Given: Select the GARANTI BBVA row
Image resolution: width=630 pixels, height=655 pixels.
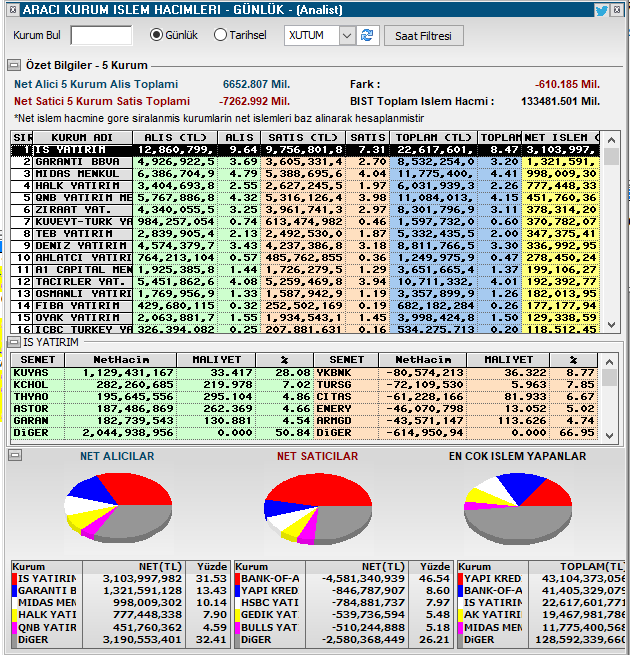Looking at the screenshot, I should [305, 162].
